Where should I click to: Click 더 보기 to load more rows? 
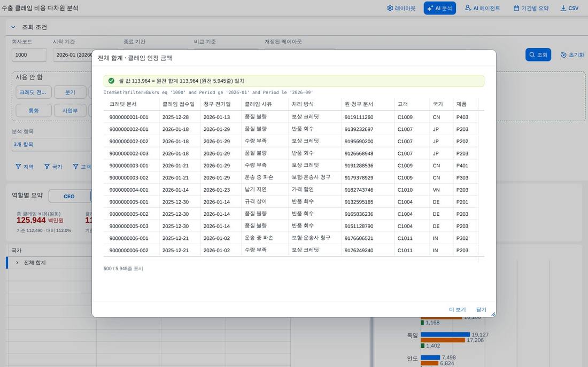pos(457,310)
